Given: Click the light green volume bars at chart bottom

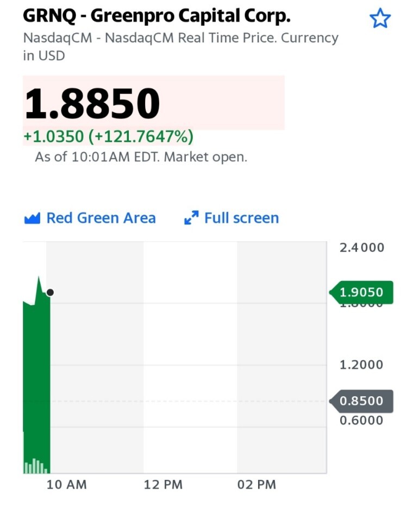Looking at the screenshot, I should click(36, 466).
